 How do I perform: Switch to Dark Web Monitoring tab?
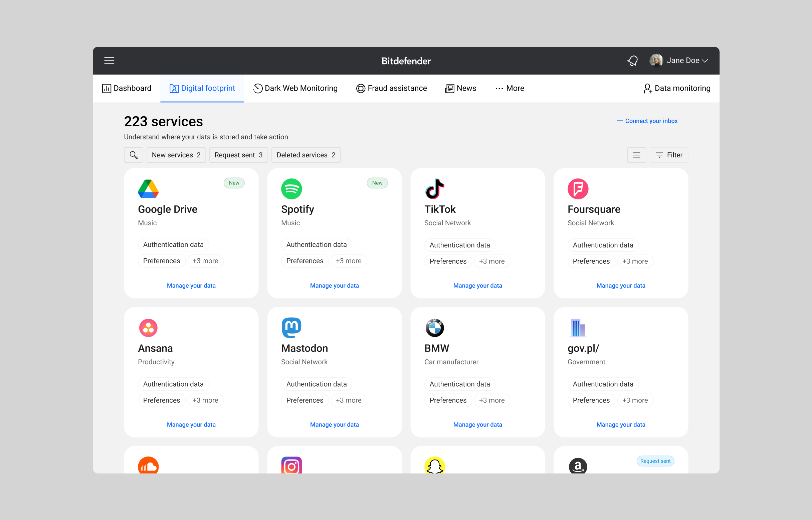click(295, 89)
